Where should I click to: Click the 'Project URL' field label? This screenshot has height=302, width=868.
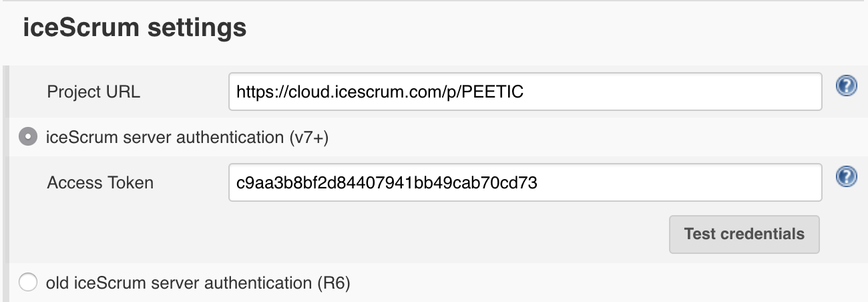click(x=93, y=92)
